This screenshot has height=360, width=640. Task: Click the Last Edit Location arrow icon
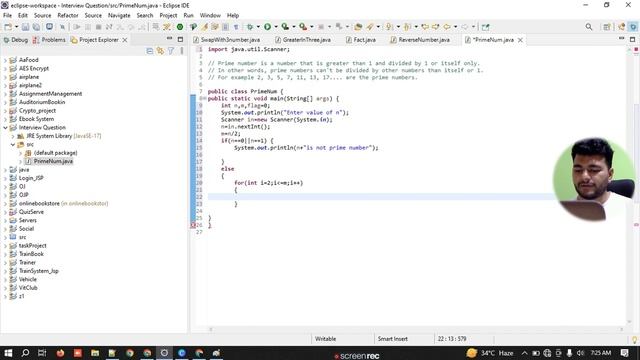425,27
